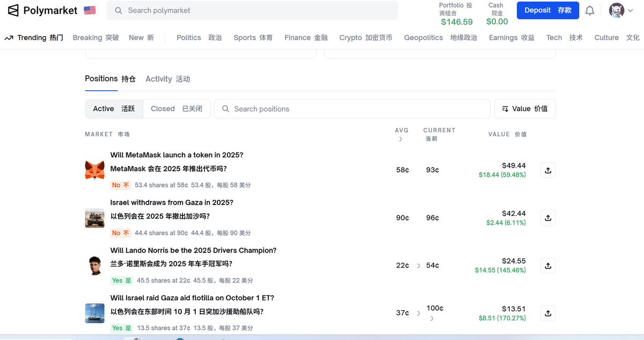Click the CURRENT column header
The image size is (644, 340).
click(x=439, y=134)
